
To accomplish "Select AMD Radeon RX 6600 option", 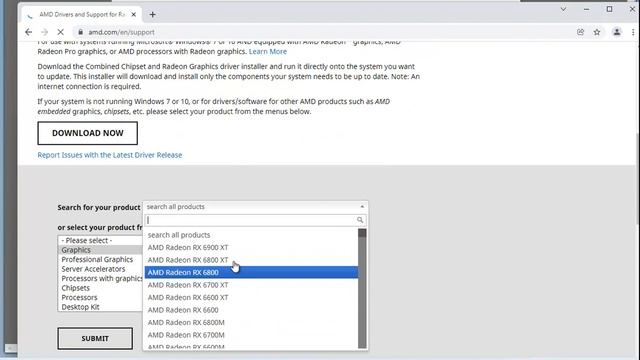I will 251,310.
